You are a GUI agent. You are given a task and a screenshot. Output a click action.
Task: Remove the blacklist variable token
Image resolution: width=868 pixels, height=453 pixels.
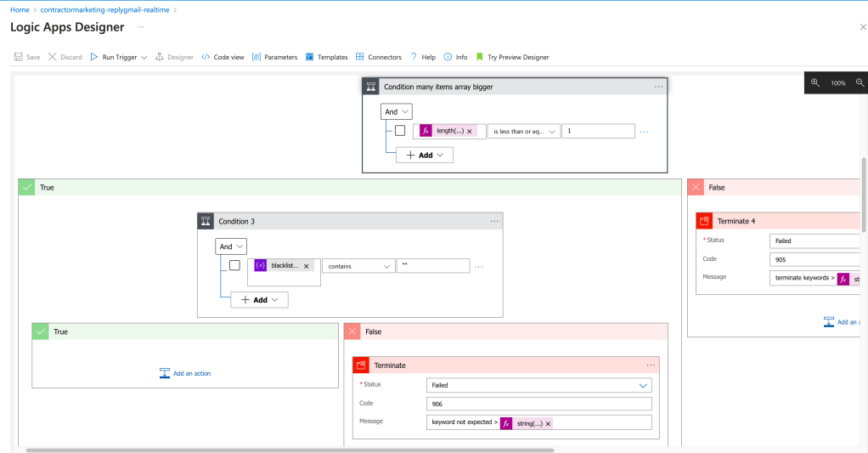tap(306, 266)
